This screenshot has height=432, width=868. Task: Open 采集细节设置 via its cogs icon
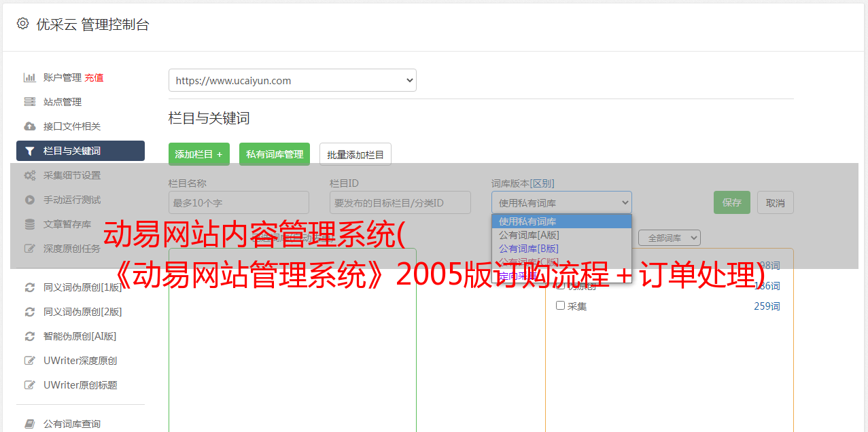pyautogui.click(x=29, y=175)
